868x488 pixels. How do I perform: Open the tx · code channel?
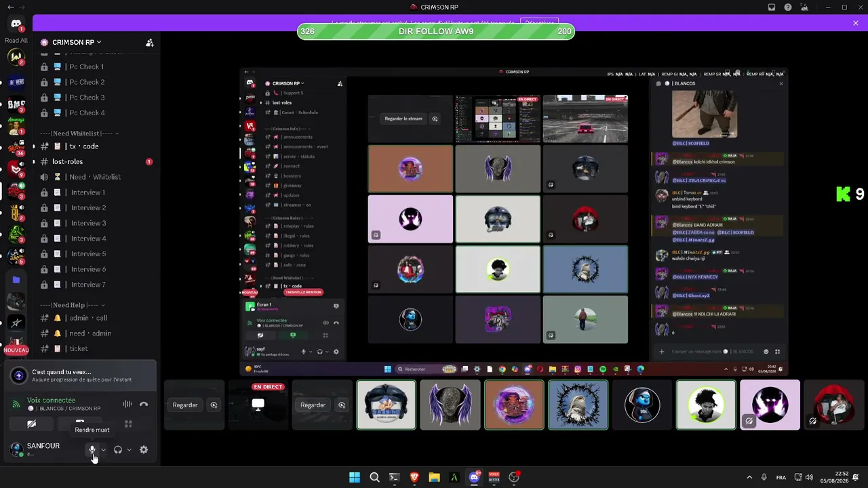96,146
